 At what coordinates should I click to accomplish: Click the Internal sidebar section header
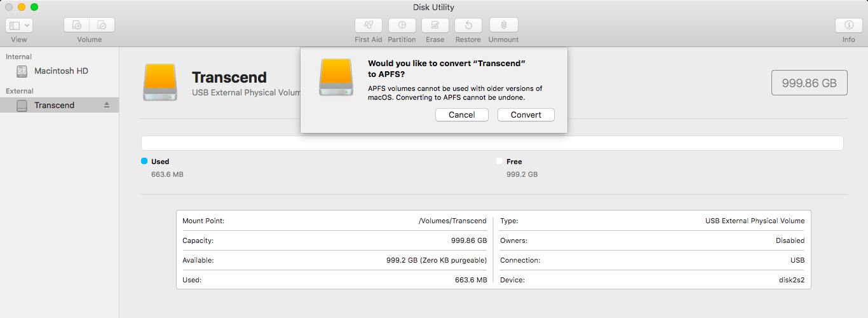18,57
